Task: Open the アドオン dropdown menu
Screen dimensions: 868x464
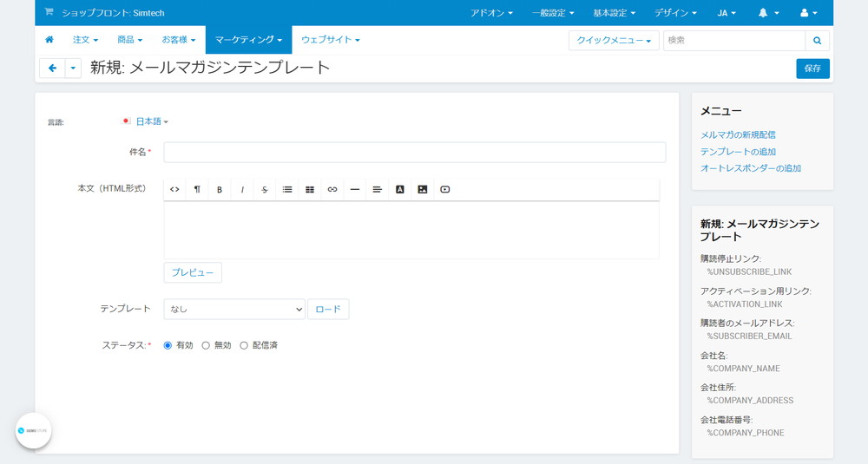Action: click(491, 13)
